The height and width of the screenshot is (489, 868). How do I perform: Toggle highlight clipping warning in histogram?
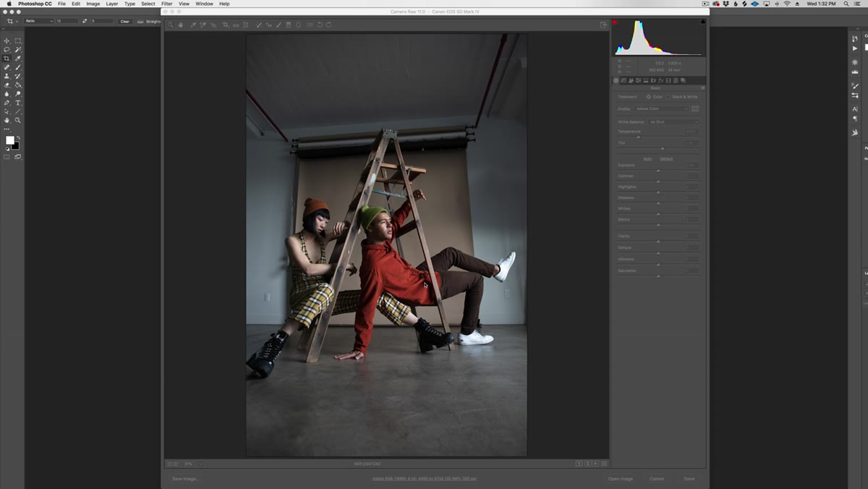coord(703,22)
